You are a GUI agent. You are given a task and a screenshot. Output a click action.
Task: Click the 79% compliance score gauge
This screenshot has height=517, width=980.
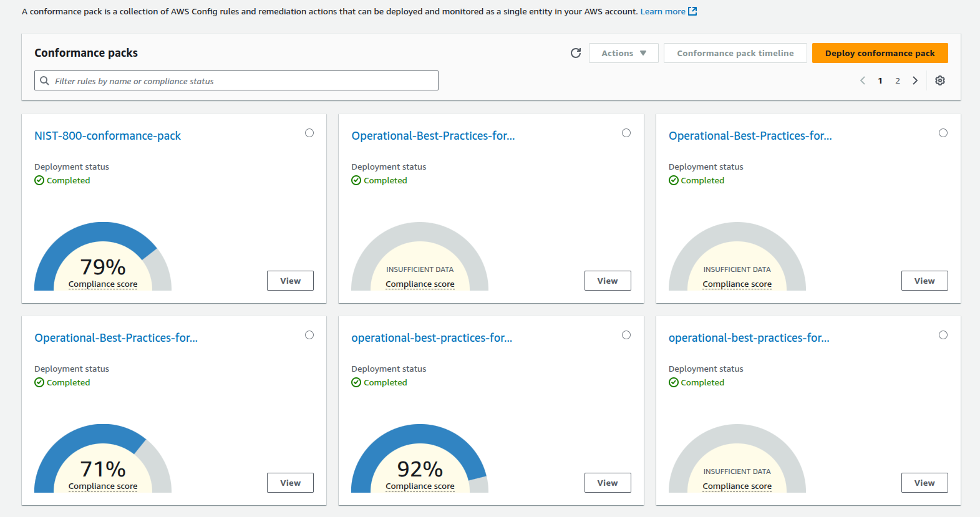103,259
